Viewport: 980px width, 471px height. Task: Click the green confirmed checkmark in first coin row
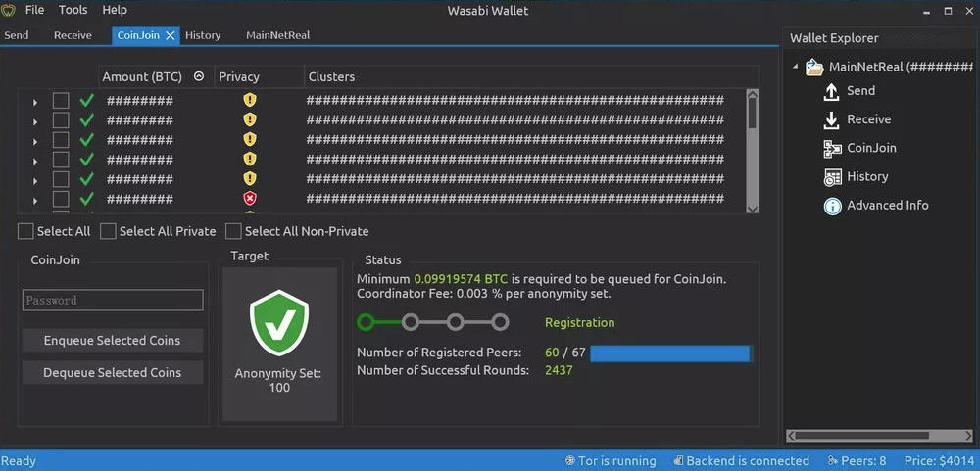(87, 100)
